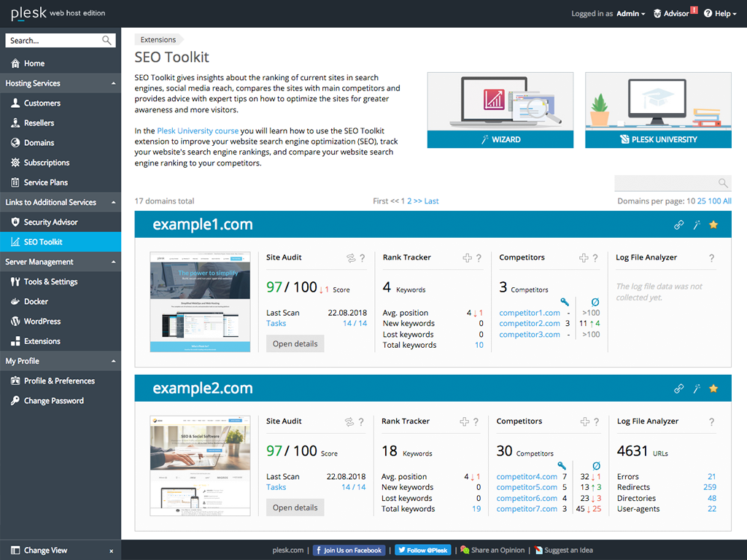Open the Admin account dropdown
The width and height of the screenshot is (747, 560).
click(630, 14)
